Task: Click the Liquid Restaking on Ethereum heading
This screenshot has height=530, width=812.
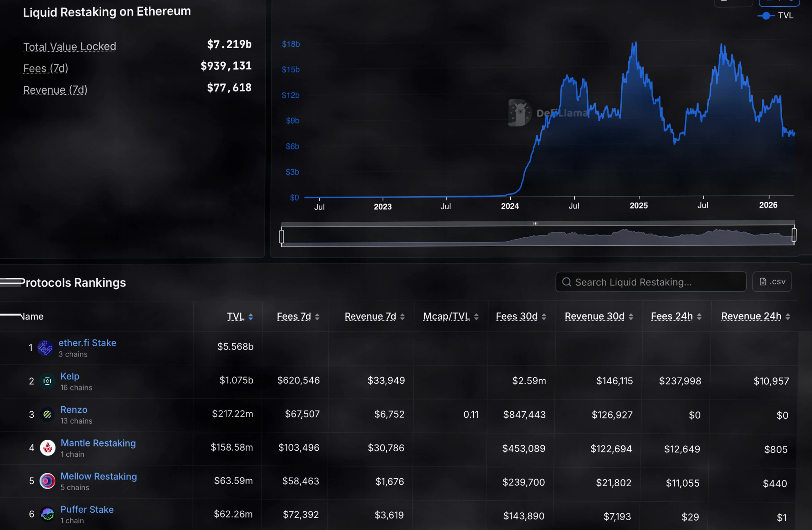Action: [x=107, y=12]
